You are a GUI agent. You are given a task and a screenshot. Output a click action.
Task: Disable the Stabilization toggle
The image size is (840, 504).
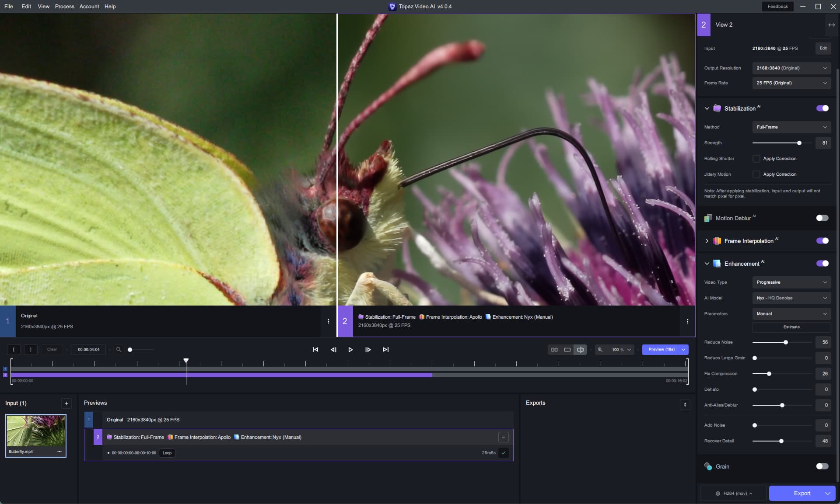[x=822, y=108]
